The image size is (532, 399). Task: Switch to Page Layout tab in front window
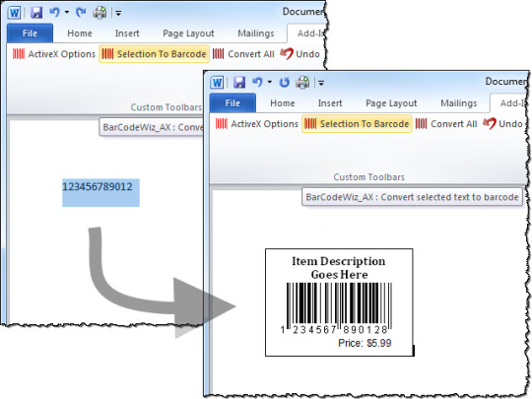point(391,103)
